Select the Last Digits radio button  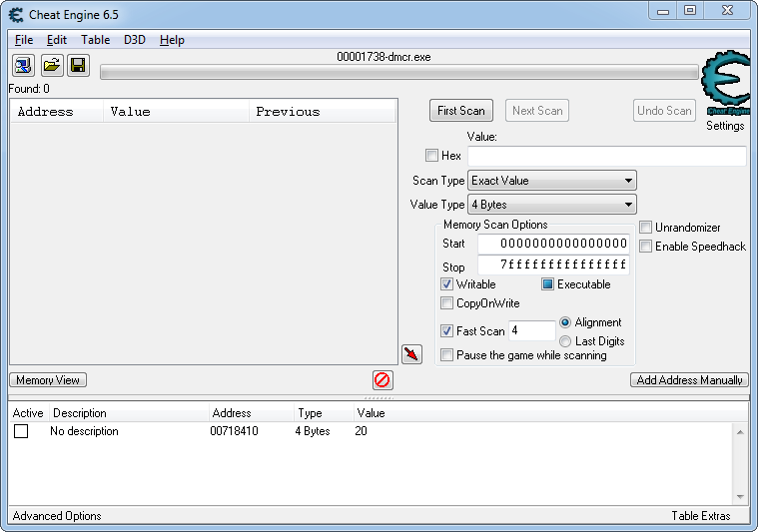(564, 341)
